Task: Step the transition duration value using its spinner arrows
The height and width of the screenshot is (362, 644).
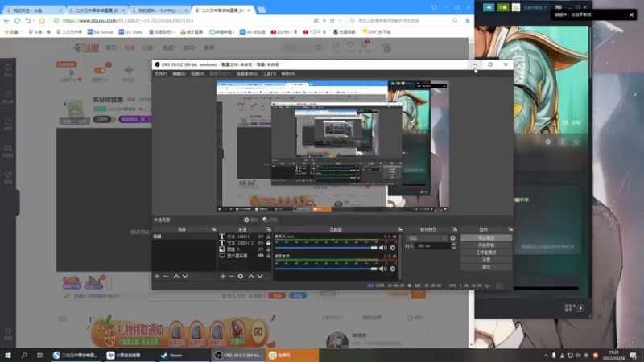Action: (x=453, y=246)
